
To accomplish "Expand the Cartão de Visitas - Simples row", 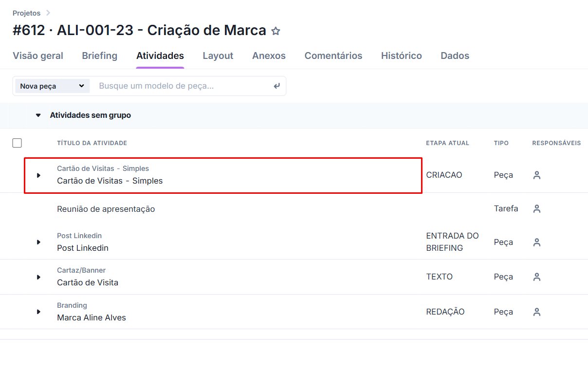I will click(x=39, y=175).
